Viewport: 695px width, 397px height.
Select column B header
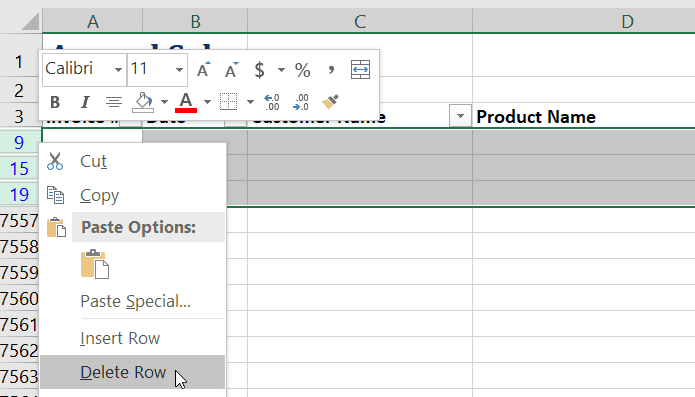point(195,21)
